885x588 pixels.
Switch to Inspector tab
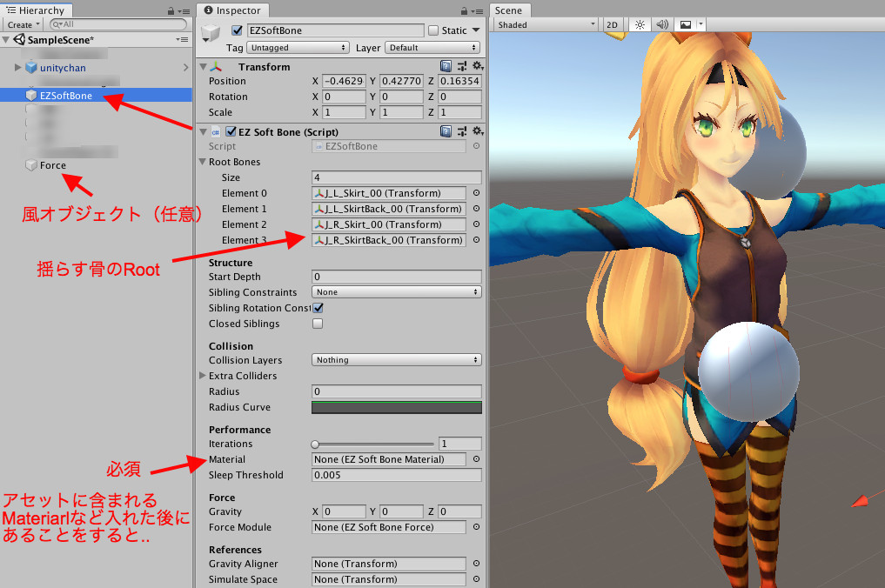pyautogui.click(x=232, y=10)
